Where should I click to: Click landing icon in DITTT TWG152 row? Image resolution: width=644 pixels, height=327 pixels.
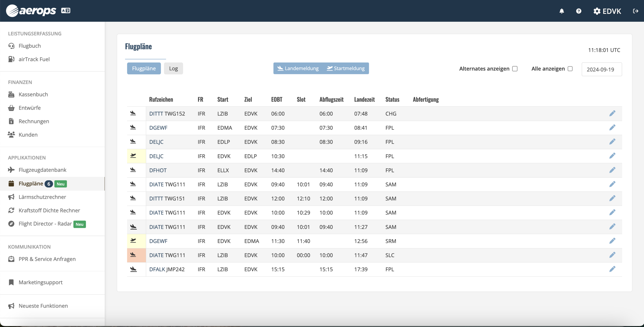pos(133,113)
